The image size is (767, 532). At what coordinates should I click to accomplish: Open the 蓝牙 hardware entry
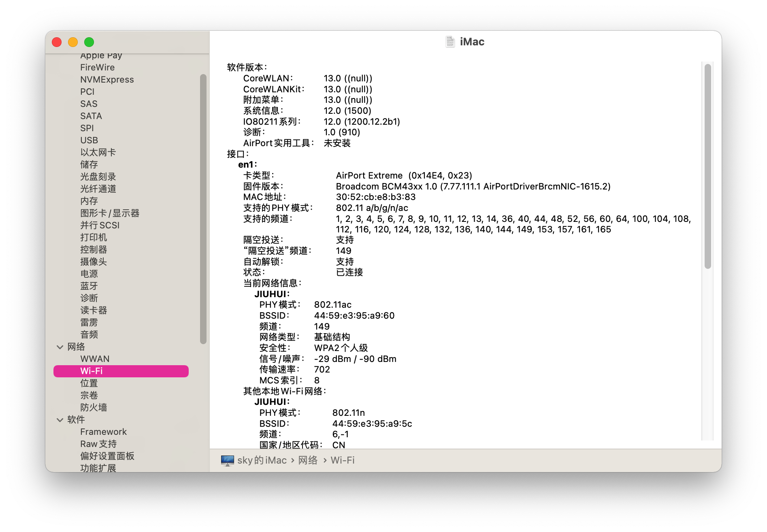point(89,286)
